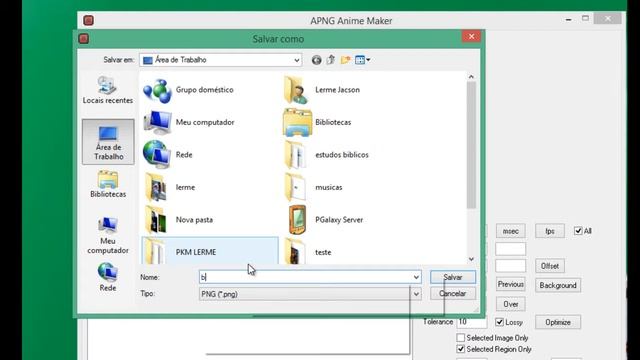This screenshot has width=640, height=360.
Task: Create a new folder with the toolbar icon
Action: 345,60
